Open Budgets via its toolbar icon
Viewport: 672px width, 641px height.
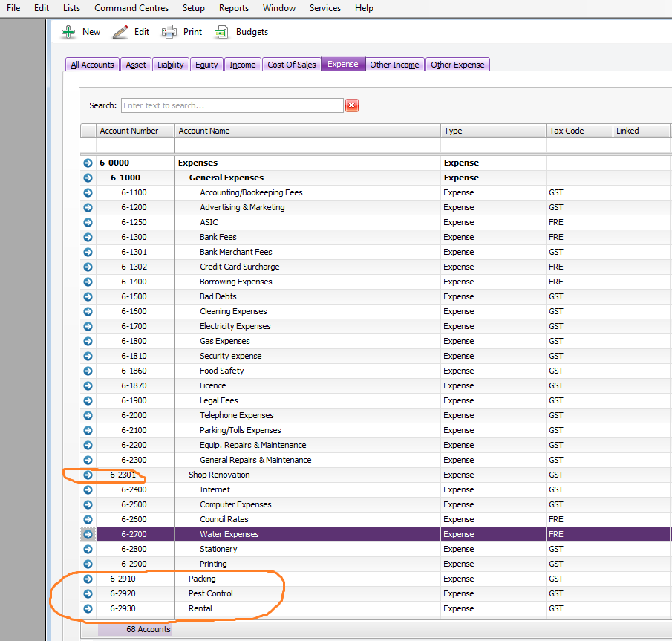(x=221, y=31)
